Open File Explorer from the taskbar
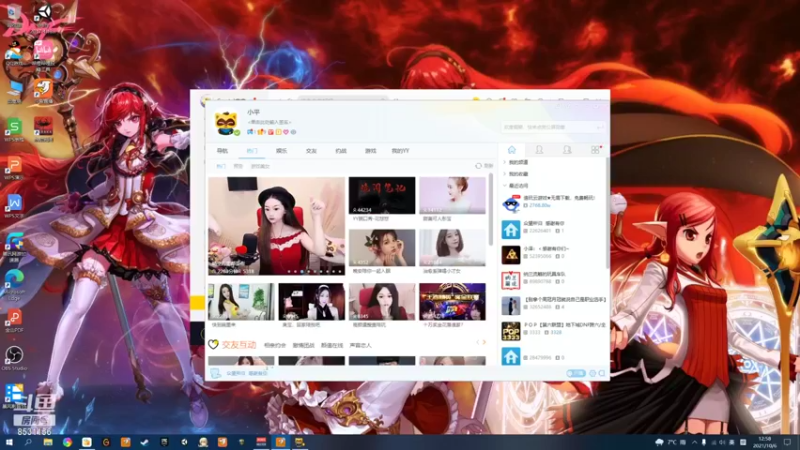The image size is (800, 450). pos(48,442)
